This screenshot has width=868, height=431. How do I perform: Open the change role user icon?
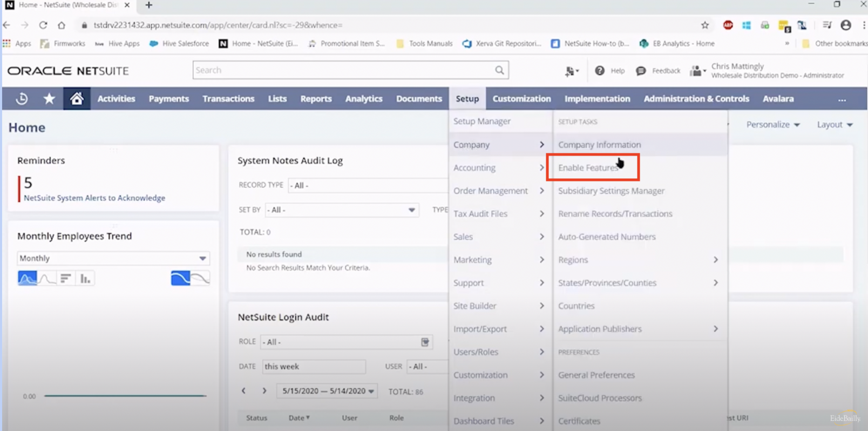click(697, 71)
